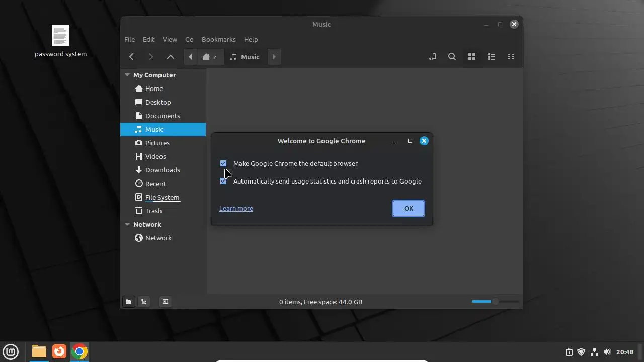This screenshot has width=644, height=362.
Task: Click the clock showing 20:48
Action: click(x=625, y=352)
